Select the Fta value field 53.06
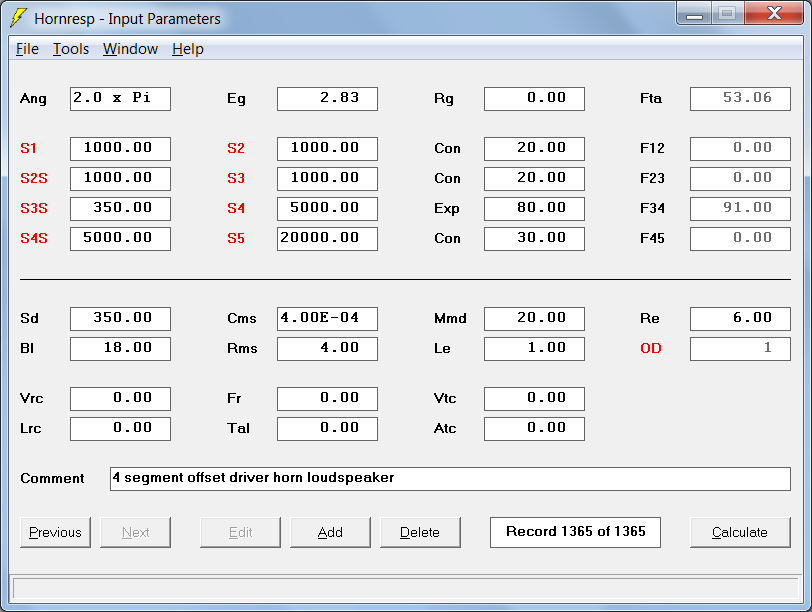The height and width of the screenshot is (612, 812). click(x=741, y=98)
